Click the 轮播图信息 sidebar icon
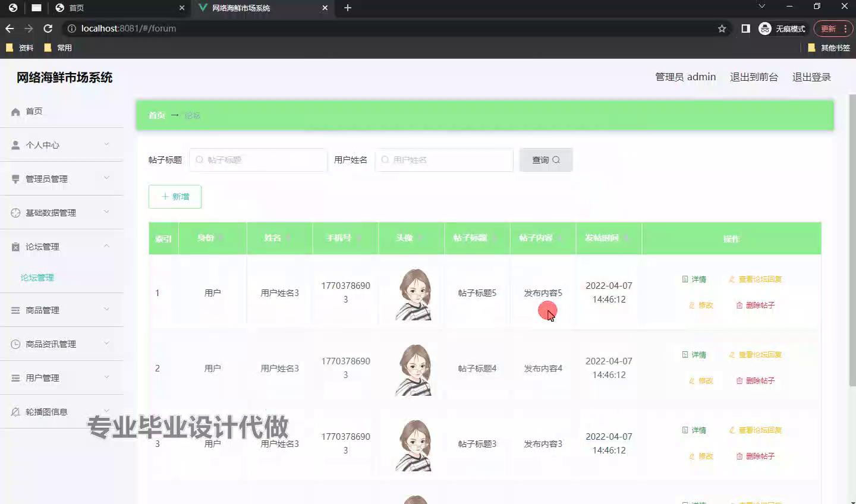Image resolution: width=856 pixels, height=504 pixels. pyautogui.click(x=15, y=412)
